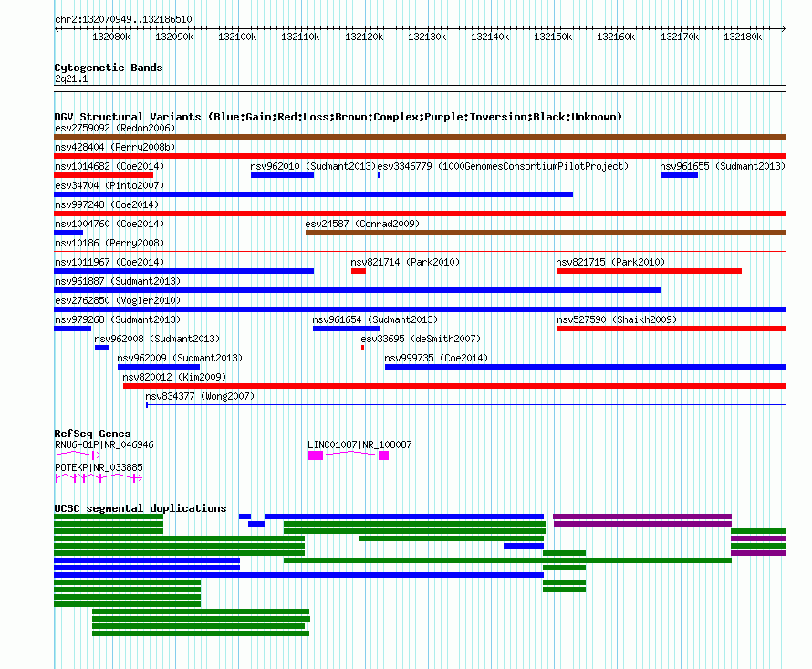
Task: Click nsv962008 (Sudmant2013) label
Action: (x=157, y=339)
